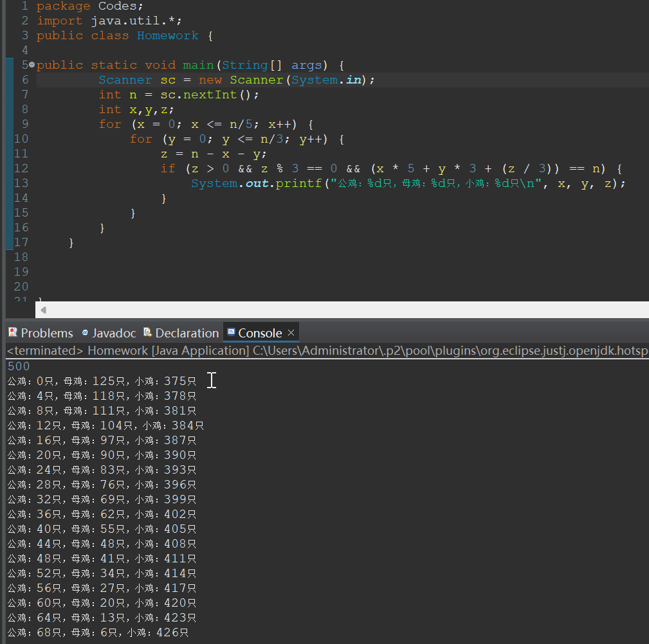The image size is (649, 644).
Task: Open the Javadoc tab
Action: click(x=114, y=333)
